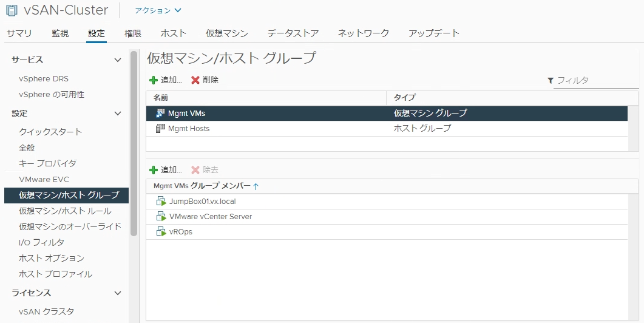Click the JumpBox01.vx.local VM icon
The height and width of the screenshot is (323, 644).
161,202
